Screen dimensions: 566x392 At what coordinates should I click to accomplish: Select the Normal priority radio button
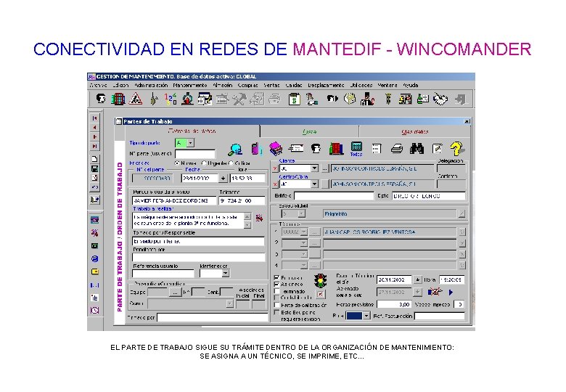[x=177, y=163]
